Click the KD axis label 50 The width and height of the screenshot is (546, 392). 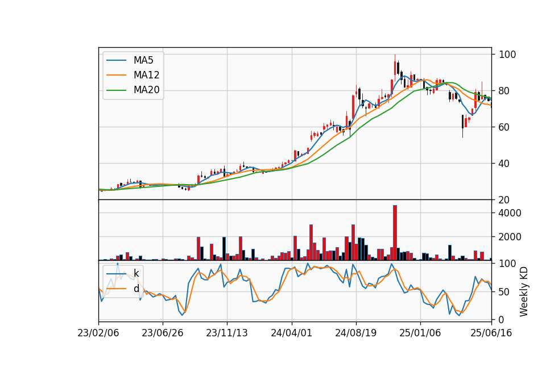504,292
